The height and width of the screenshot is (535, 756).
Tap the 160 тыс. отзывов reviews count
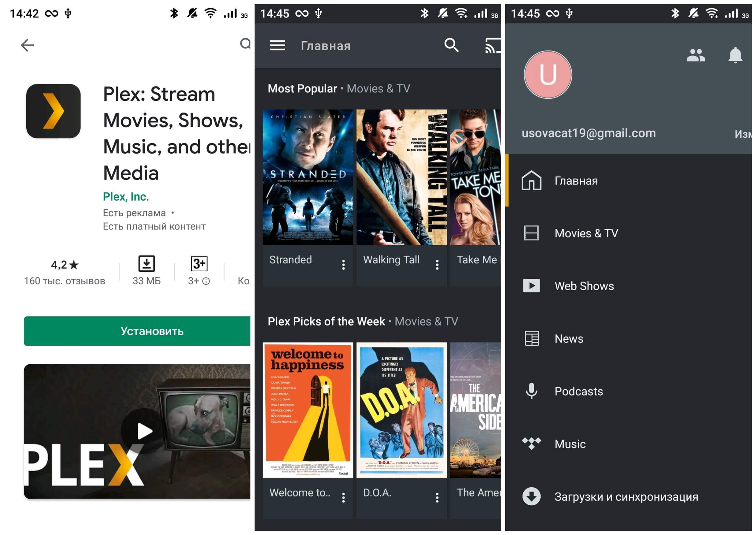pyautogui.click(x=65, y=281)
